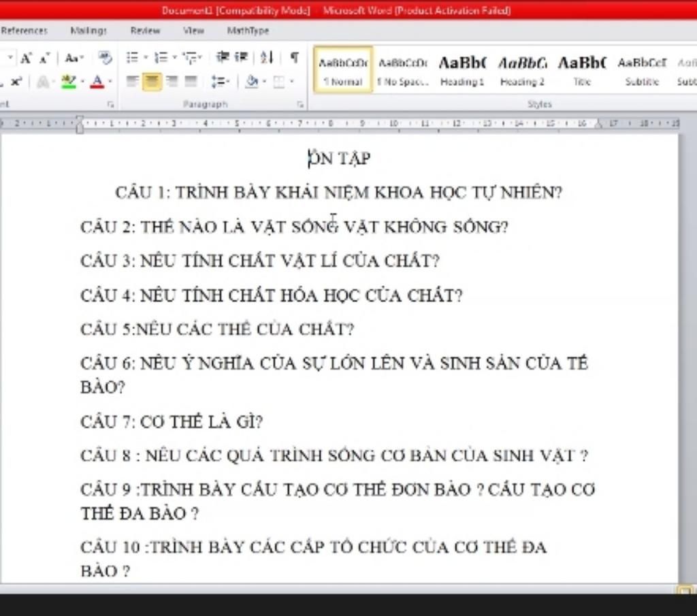
Task: Apply bullet list formatting
Action: tap(132, 58)
